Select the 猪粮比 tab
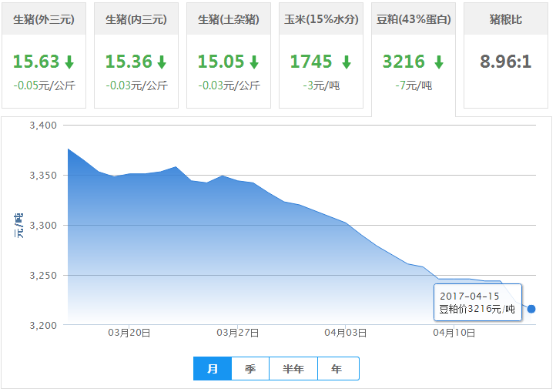The width and height of the screenshot is (556, 392). point(506,55)
